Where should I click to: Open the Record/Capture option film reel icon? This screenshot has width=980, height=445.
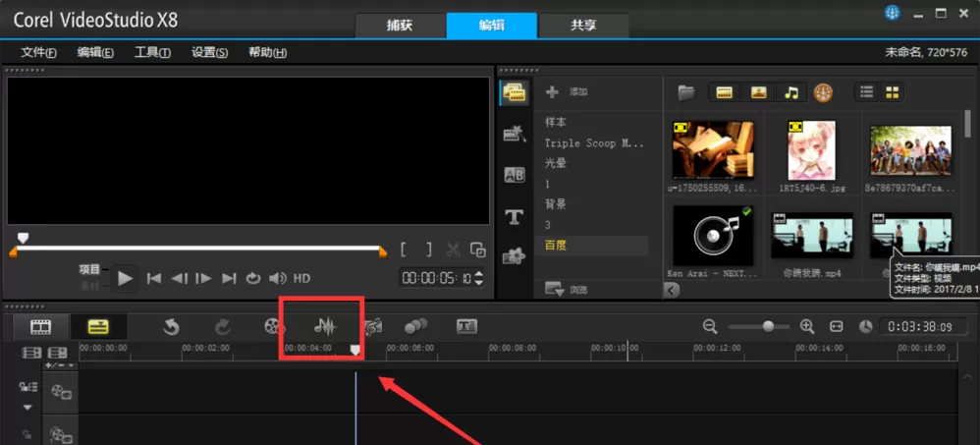click(273, 326)
